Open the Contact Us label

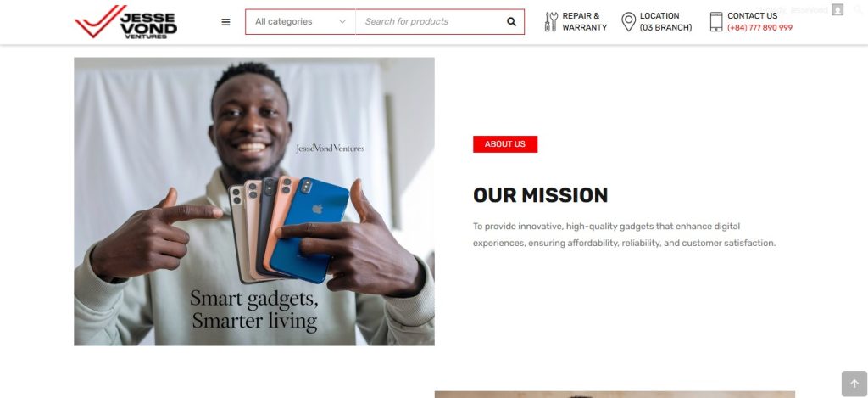(753, 15)
